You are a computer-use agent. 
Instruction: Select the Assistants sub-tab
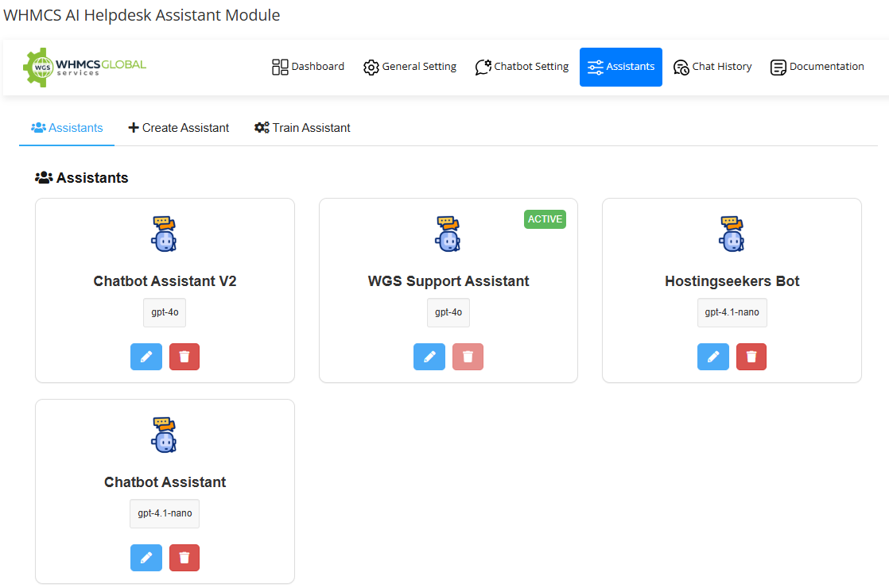67,128
